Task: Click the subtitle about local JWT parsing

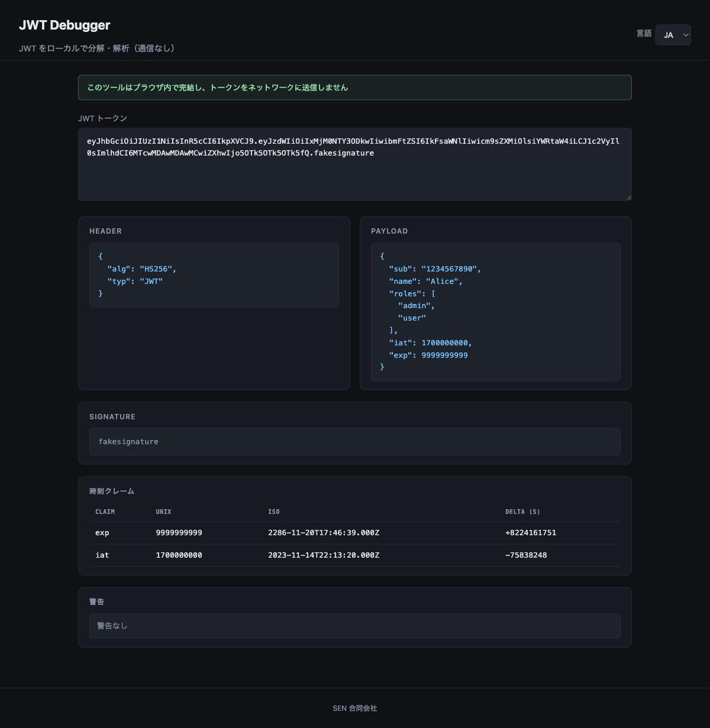Action: coord(97,48)
